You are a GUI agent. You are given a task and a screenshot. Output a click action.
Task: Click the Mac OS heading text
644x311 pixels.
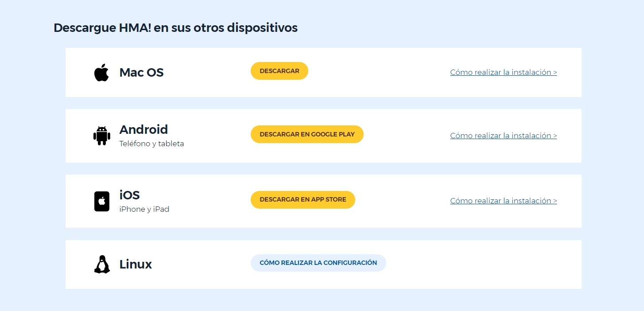coord(141,72)
